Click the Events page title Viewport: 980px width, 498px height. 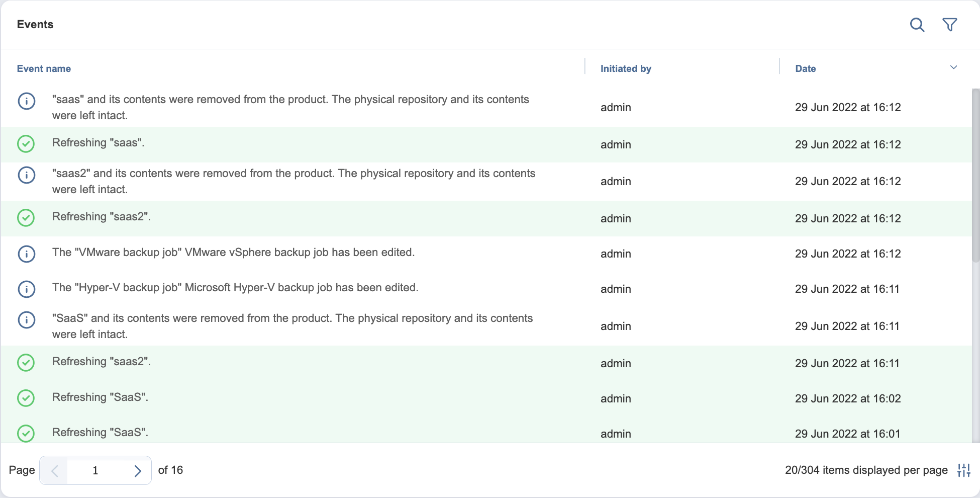click(35, 24)
